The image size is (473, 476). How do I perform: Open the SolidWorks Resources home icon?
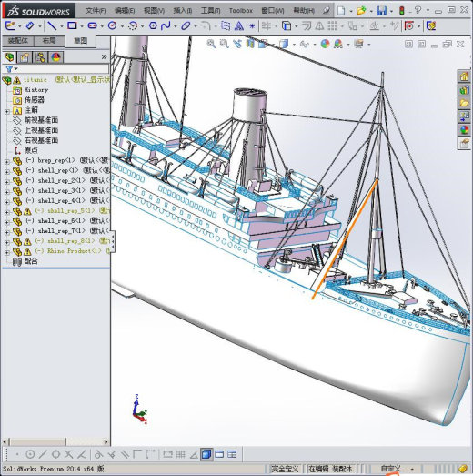tap(464, 76)
